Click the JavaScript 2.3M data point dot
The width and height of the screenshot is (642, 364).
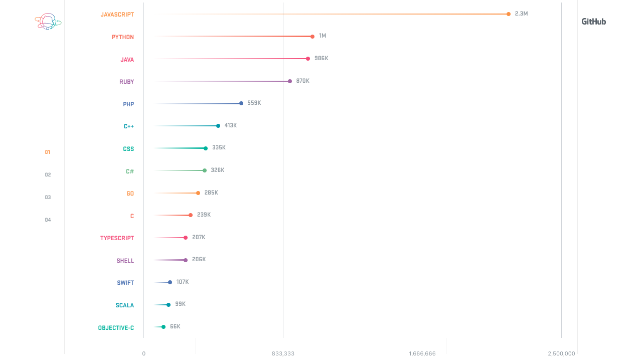(x=509, y=14)
